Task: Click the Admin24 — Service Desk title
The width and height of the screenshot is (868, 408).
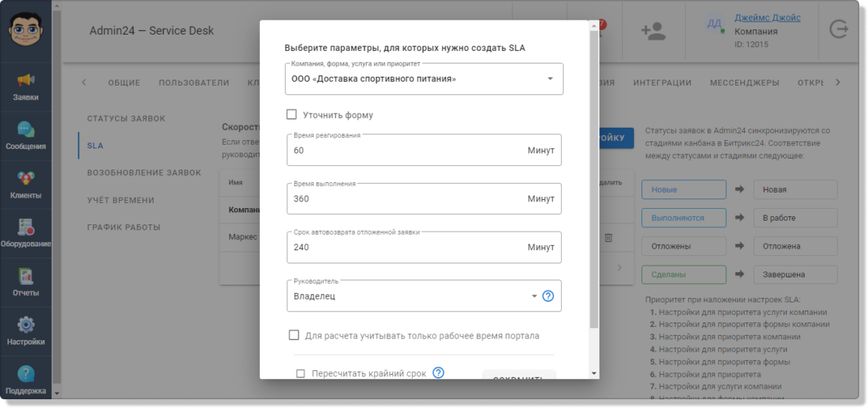Action: (x=152, y=31)
